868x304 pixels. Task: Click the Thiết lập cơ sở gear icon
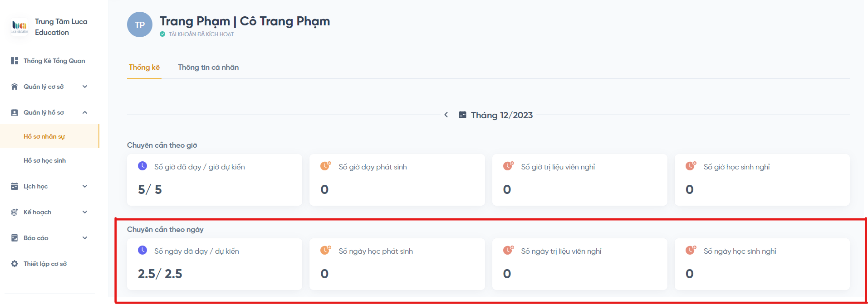click(x=15, y=264)
